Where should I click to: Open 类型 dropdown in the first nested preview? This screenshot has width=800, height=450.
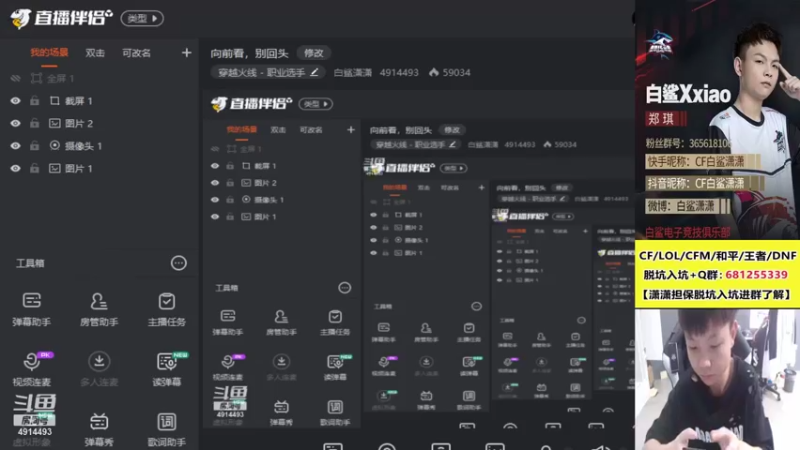[316, 104]
